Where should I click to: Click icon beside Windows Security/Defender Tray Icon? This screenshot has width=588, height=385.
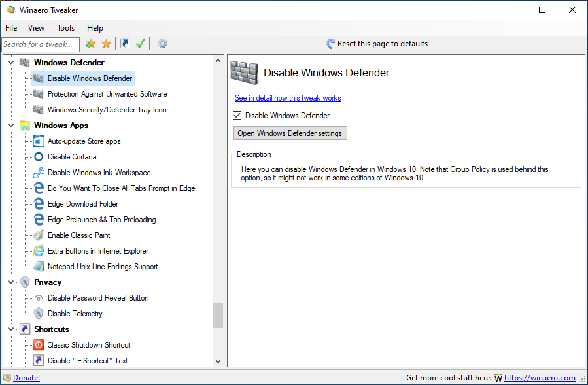pos(38,110)
